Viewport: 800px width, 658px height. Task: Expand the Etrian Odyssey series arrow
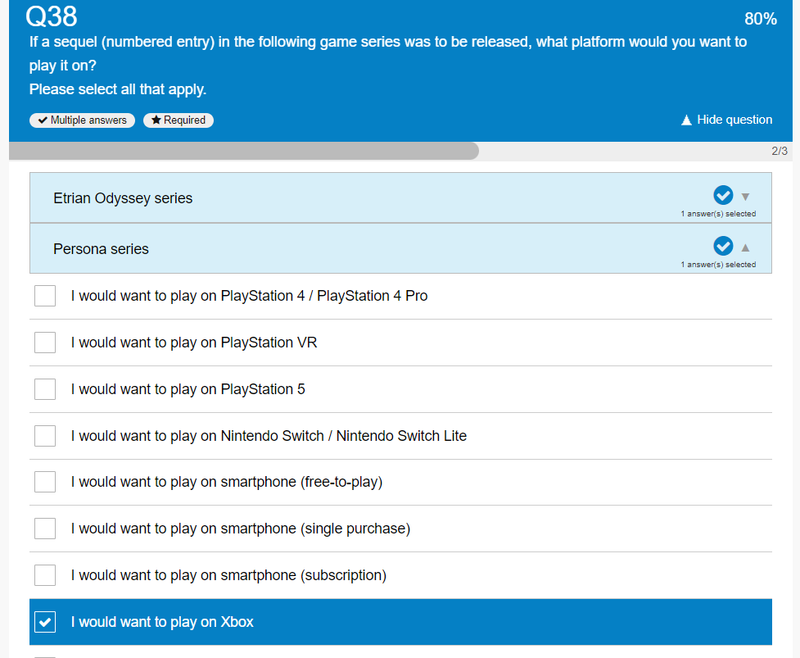[x=745, y=197]
